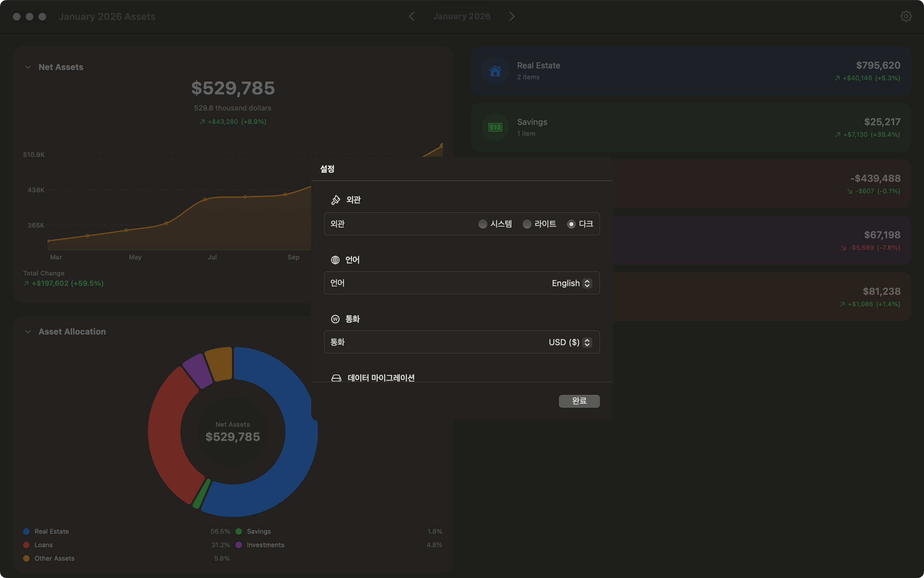Click the purple Investments donut segment
924x578 pixels.
tap(198, 371)
